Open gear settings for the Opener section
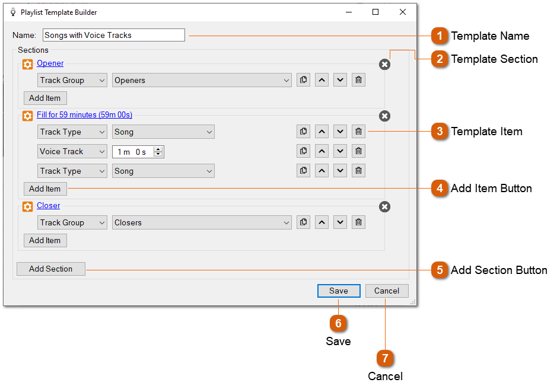Image resolution: width=557 pixels, height=392 pixels. (x=27, y=63)
